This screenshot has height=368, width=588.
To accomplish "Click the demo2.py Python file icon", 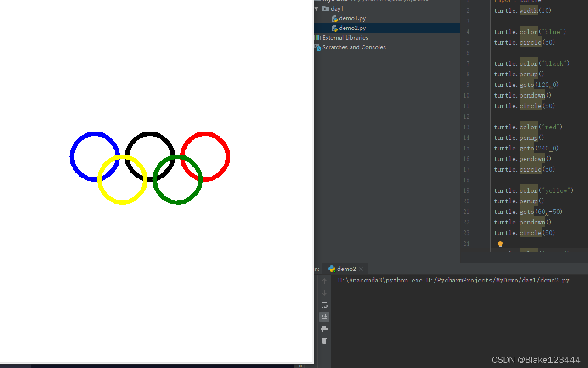I will (334, 28).
